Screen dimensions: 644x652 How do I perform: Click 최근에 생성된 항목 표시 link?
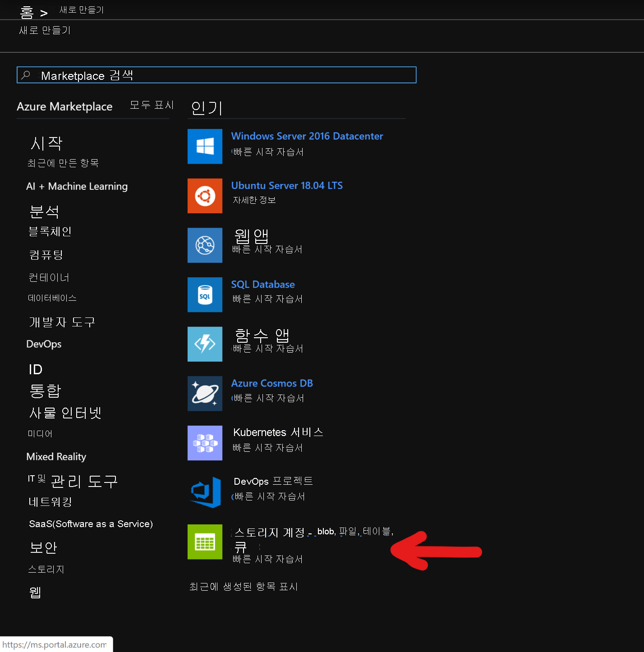244,587
